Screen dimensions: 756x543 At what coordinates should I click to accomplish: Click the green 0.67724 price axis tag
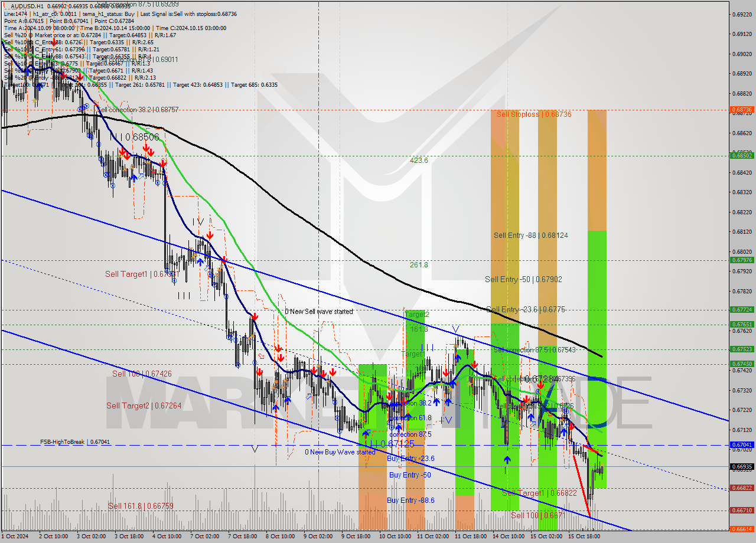pyautogui.click(x=742, y=309)
